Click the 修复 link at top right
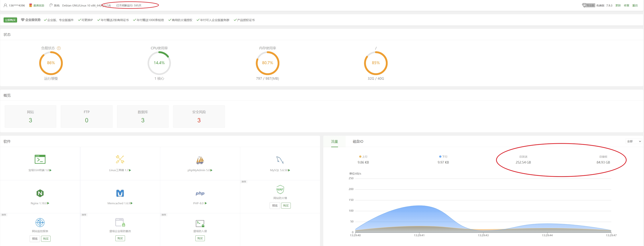Viewport: 644px width, 246px height. click(x=626, y=6)
